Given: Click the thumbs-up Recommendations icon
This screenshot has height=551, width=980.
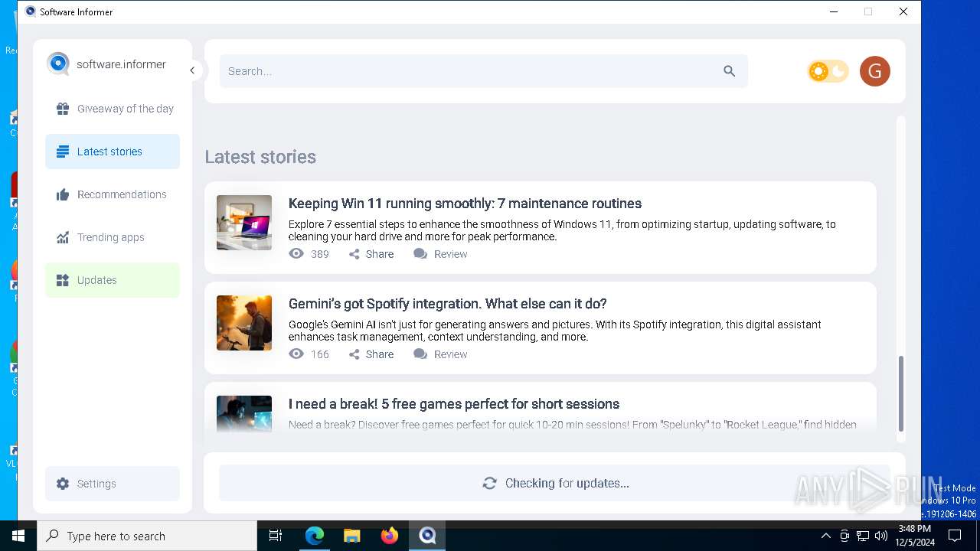Looking at the screenshot, I should [x=63, y=194].
